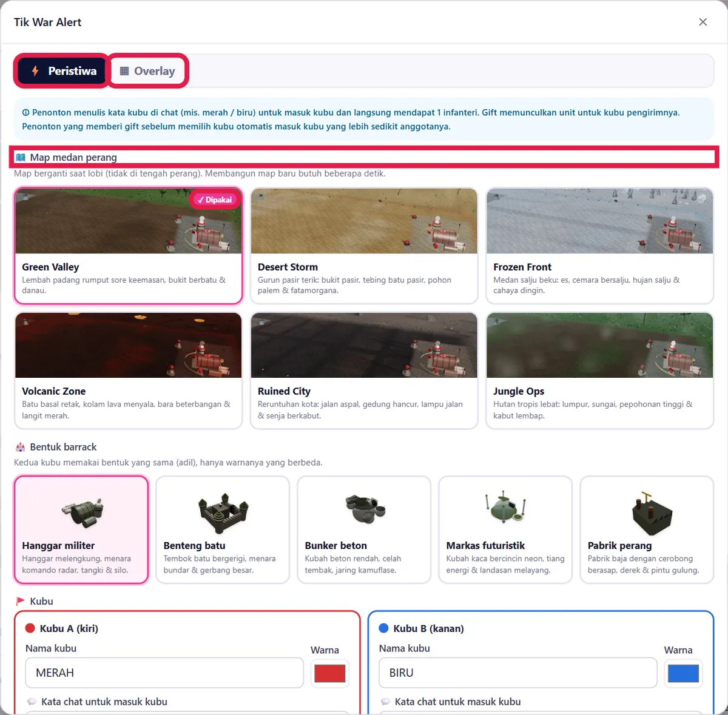Click the Kubu A (kiri) heading

pyautogui.click(x=69, y=629)
